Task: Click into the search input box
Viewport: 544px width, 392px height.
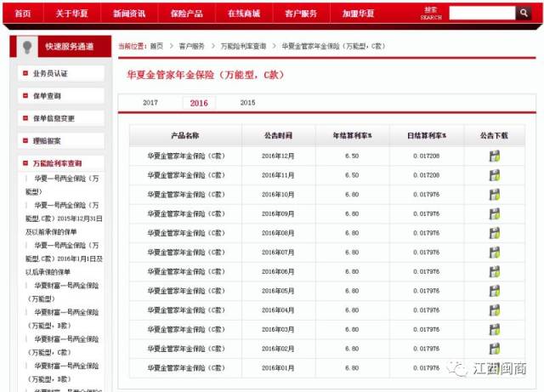Action: 482,14
